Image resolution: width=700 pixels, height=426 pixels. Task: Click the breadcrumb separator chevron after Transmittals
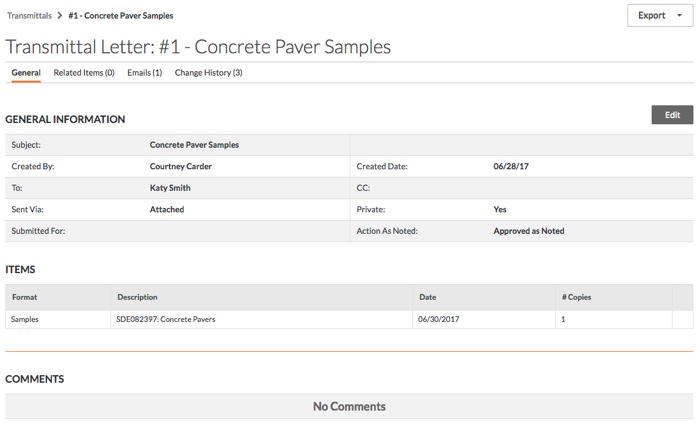[x=61, y=16]
